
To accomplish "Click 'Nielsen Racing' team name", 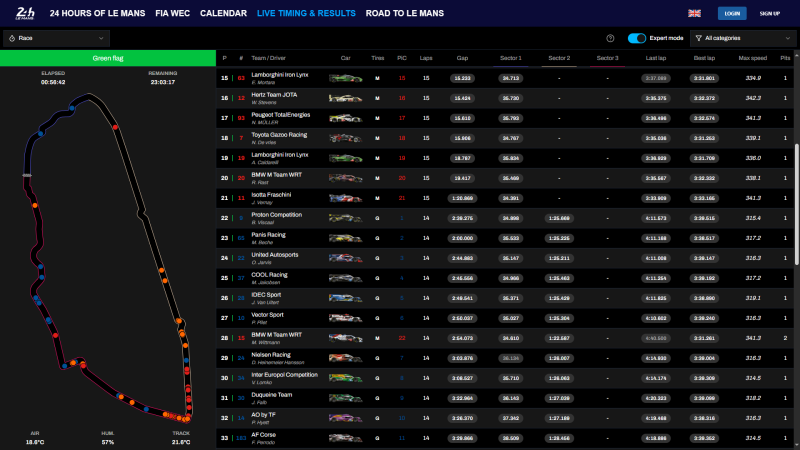I will 271,355.
